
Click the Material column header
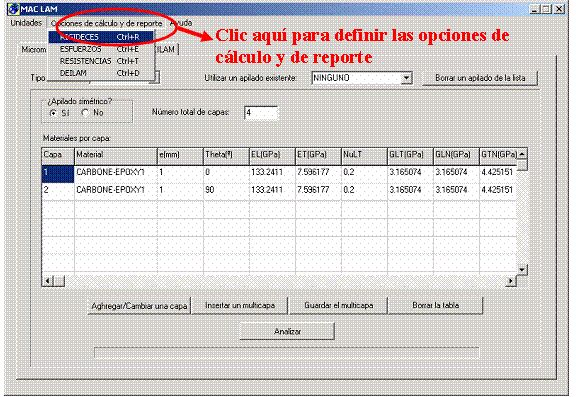click(116, 156)
